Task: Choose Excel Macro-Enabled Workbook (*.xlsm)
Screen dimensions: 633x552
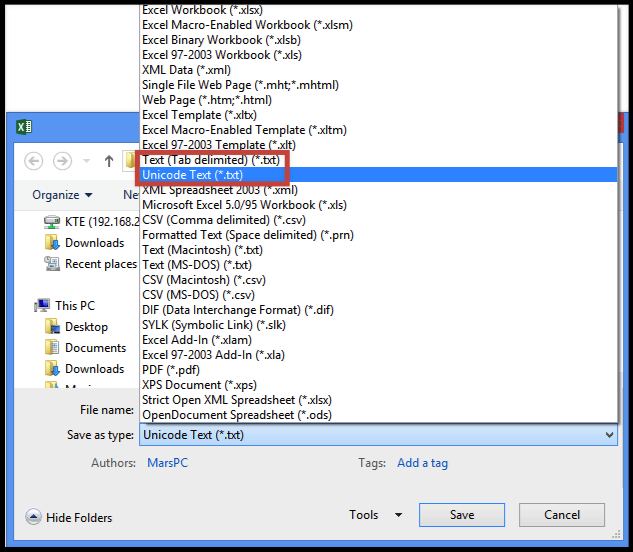Action: [x=379, y=25]
